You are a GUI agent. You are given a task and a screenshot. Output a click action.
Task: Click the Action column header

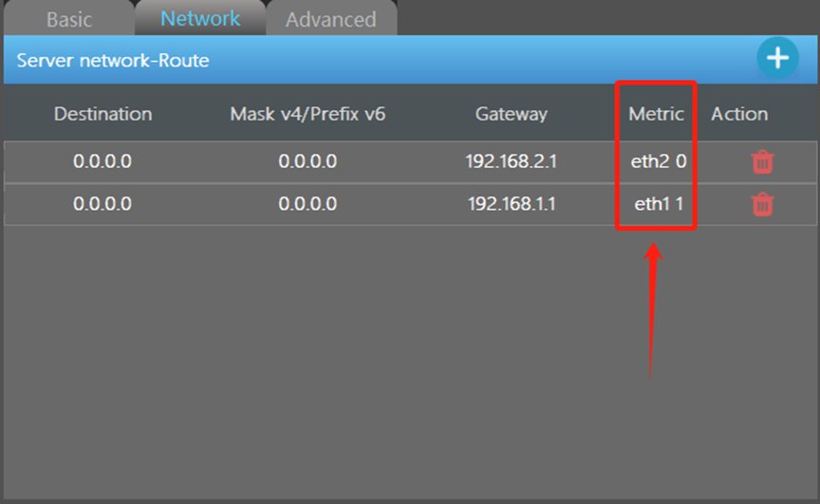point(739,114)
